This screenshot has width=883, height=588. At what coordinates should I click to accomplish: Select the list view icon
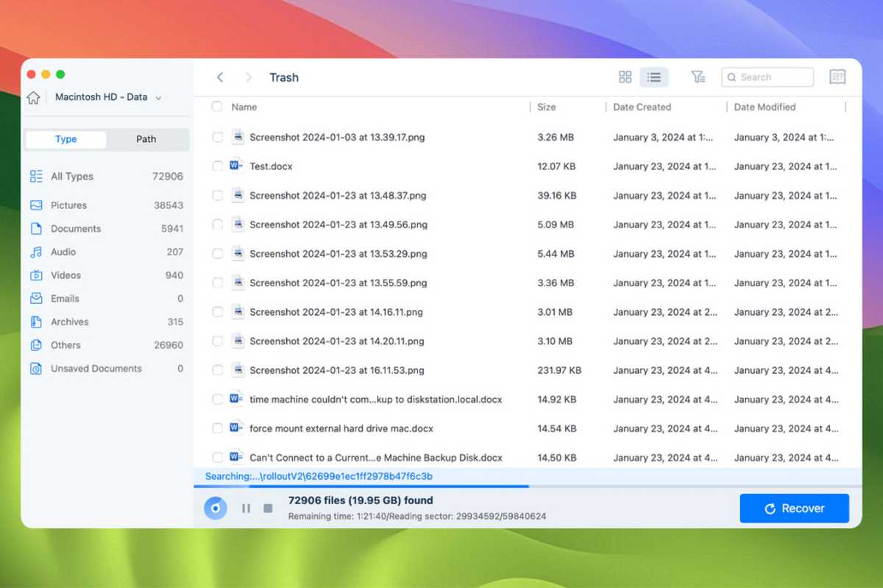pyautogui.click(x=654, y=77)
